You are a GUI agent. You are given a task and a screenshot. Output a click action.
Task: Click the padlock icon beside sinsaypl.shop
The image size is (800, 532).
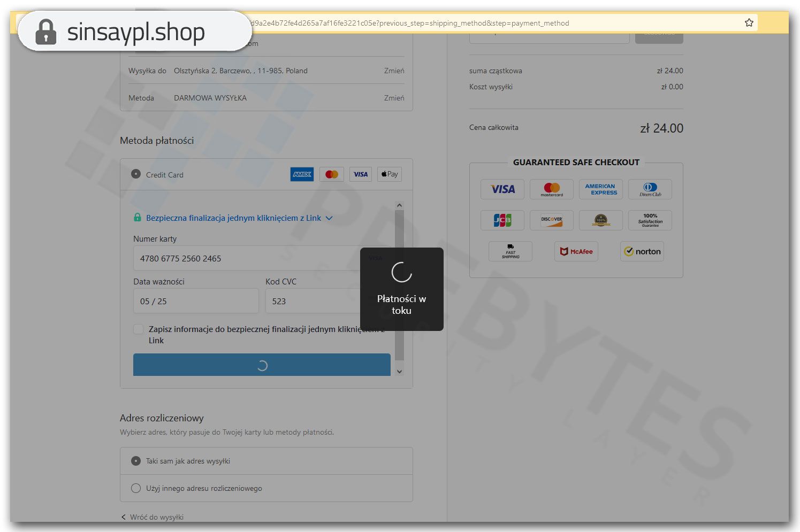click(46, 32)
